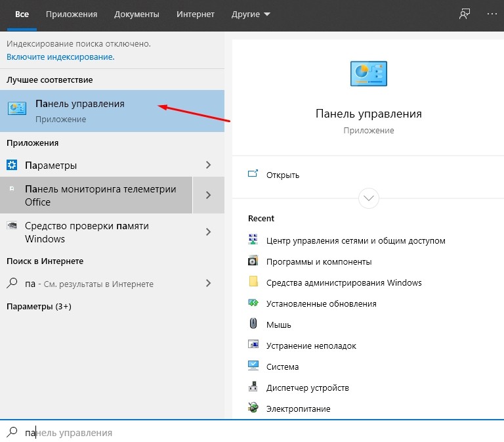Click the search input field
The height and width of the screenshot is (442, 504).
(252, 432)
